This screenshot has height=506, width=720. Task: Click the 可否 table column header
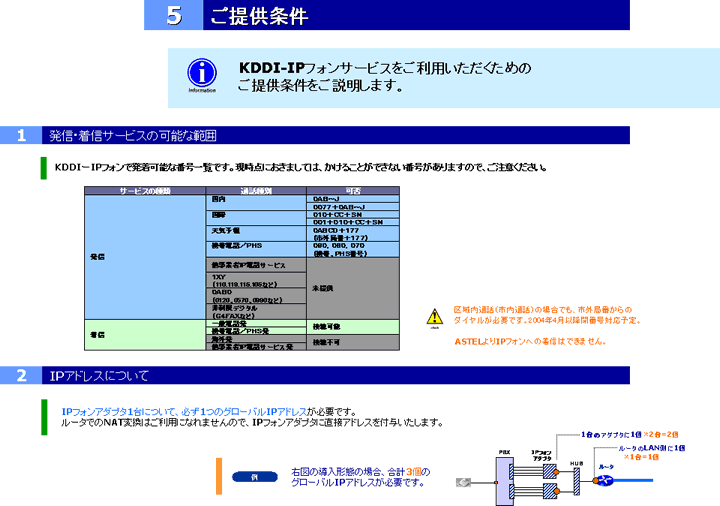[x=353, y=191]
